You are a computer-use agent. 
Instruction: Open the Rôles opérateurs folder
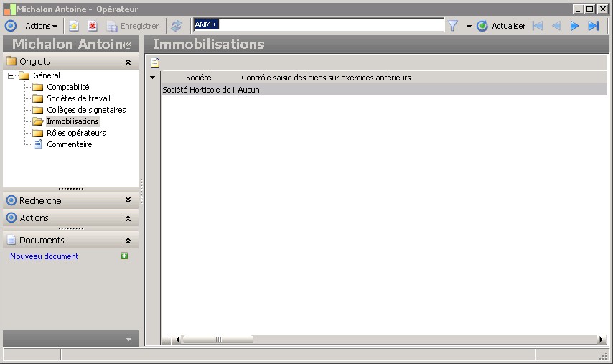click(x=76, y=133)
